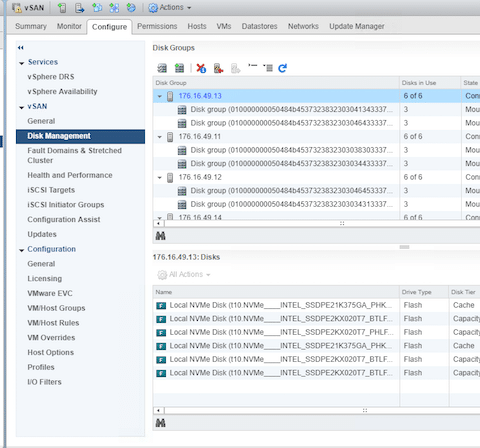Click the flash disk icon of first NVMe disk
This screenshot has width=480, height=448.
161,305
